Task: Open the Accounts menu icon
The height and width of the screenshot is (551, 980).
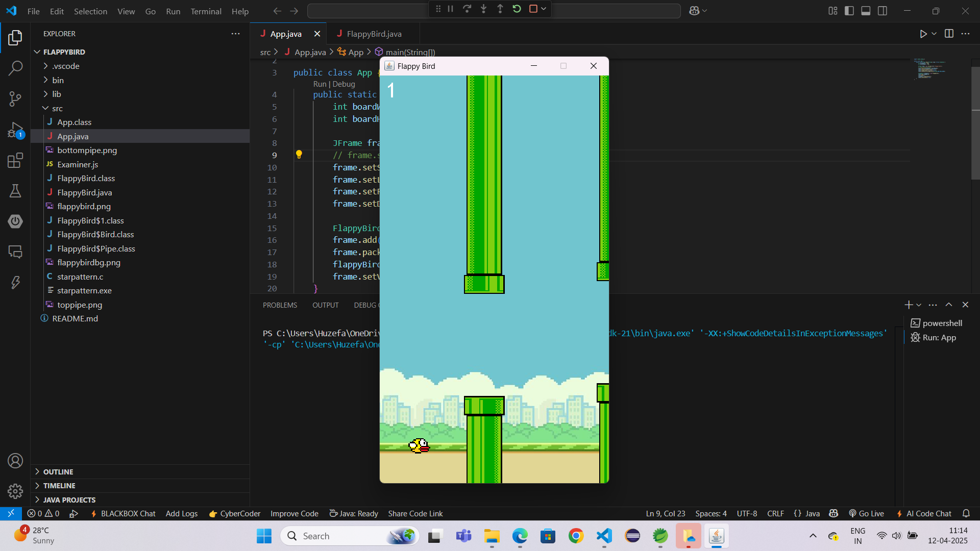Action: 15,461
